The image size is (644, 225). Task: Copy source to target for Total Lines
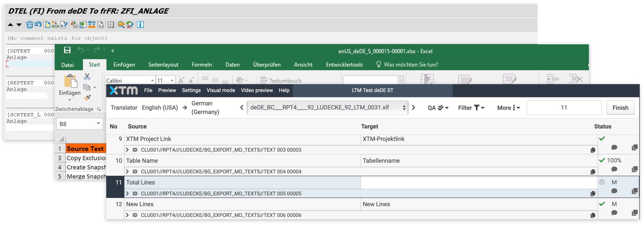(593, 194)
